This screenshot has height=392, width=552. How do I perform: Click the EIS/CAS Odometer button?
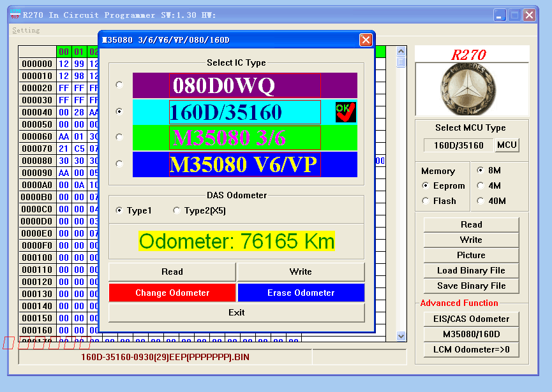click(471, 319)
